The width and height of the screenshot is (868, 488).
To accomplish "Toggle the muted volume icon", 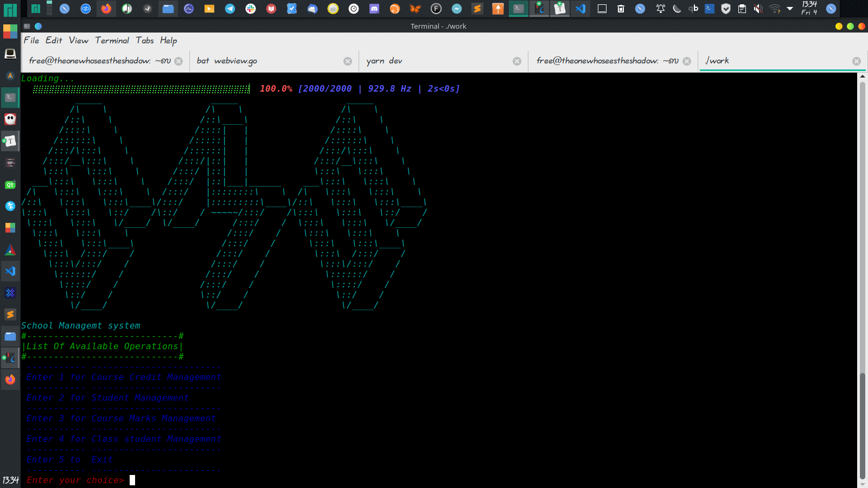I will [x=758, y=9].
